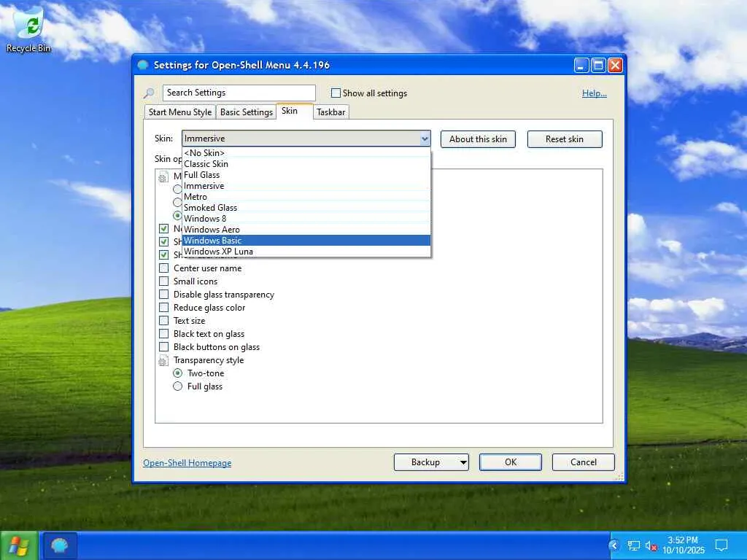Select Windows 8 skin
Viewport: 747px width, 560px height.
click(306, 219)
